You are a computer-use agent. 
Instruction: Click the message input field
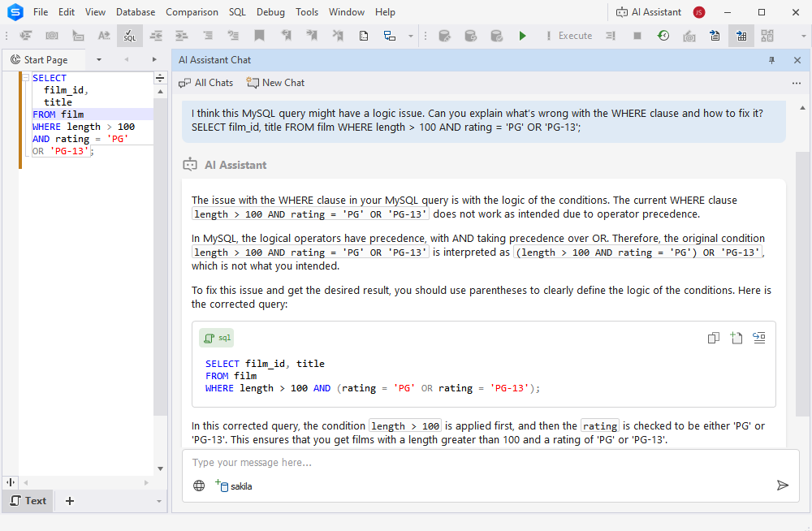[479, 463]
